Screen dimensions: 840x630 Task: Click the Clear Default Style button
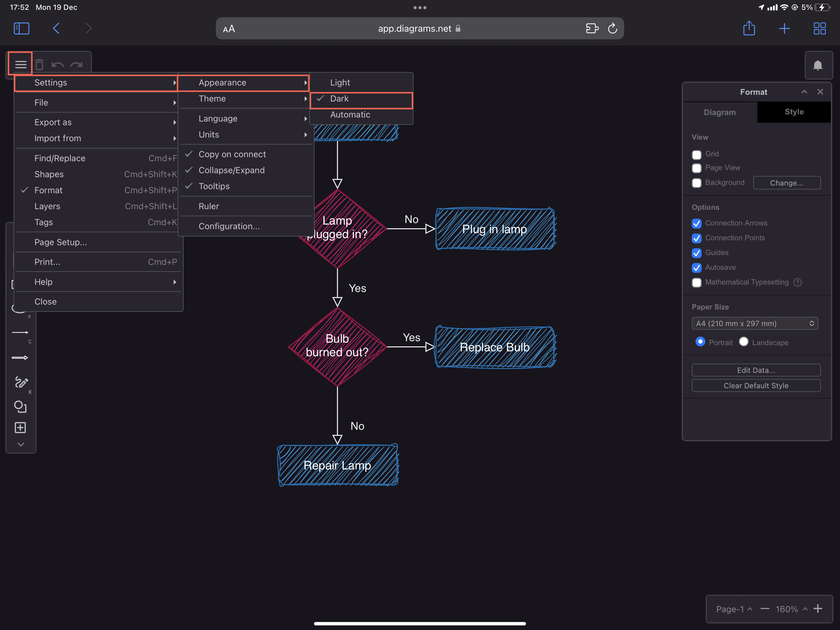tap(756, 386)
